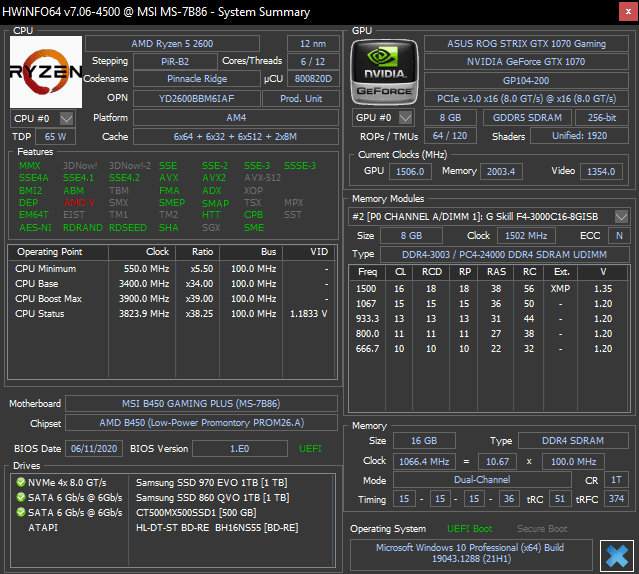Select the CT500MX500SSD1 500 GB drive
The image size is (639, 574).
click(172, 512)
